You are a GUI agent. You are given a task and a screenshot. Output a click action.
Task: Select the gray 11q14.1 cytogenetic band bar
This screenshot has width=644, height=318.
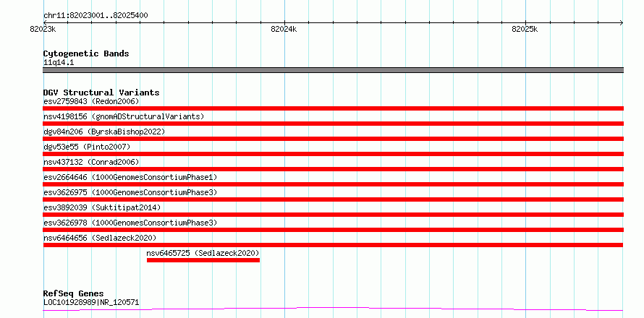click(x=333, y=70)
